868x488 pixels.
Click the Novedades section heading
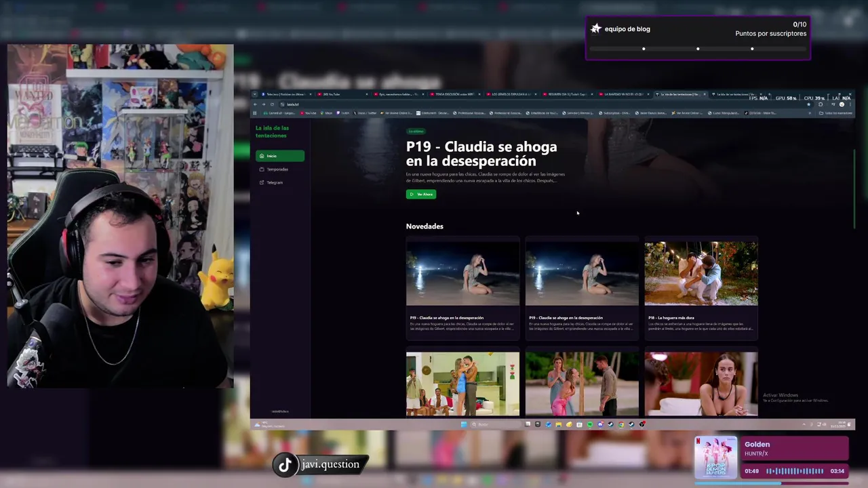[425, 226]
